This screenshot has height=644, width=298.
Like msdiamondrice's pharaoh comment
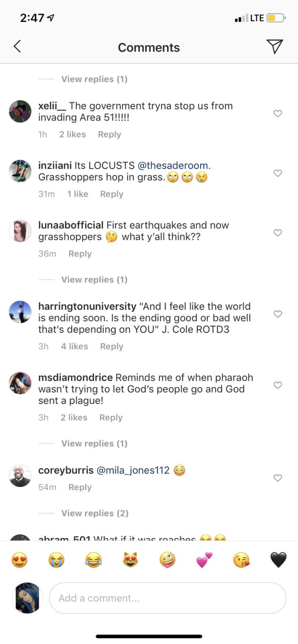(278, 385)
